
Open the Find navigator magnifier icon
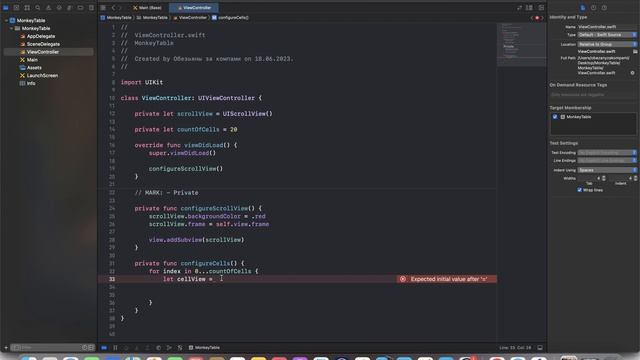[x=38, y=8]
